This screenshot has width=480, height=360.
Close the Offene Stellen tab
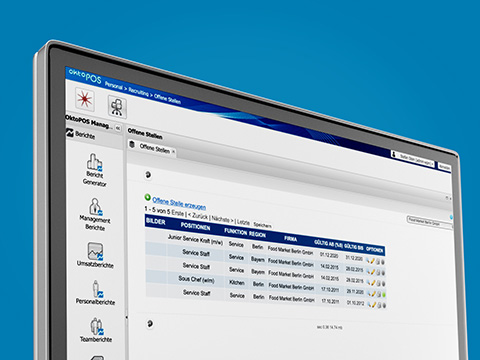pos(173,152)
